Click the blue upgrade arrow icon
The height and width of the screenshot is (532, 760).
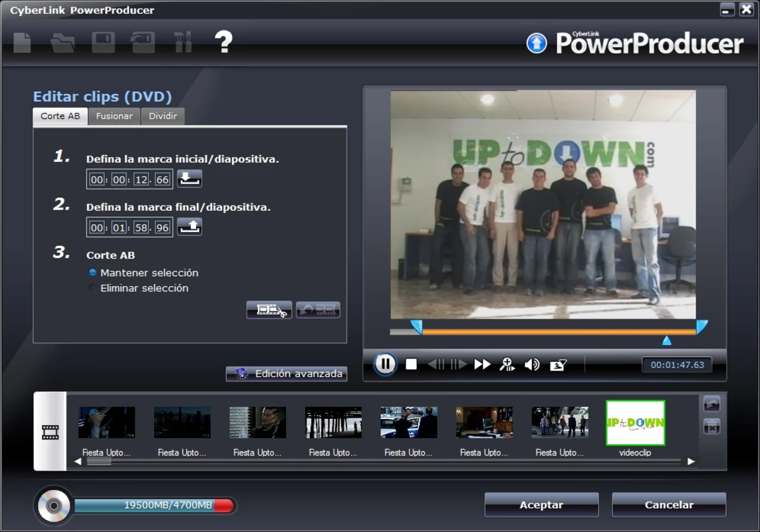[x=537, y=43]
